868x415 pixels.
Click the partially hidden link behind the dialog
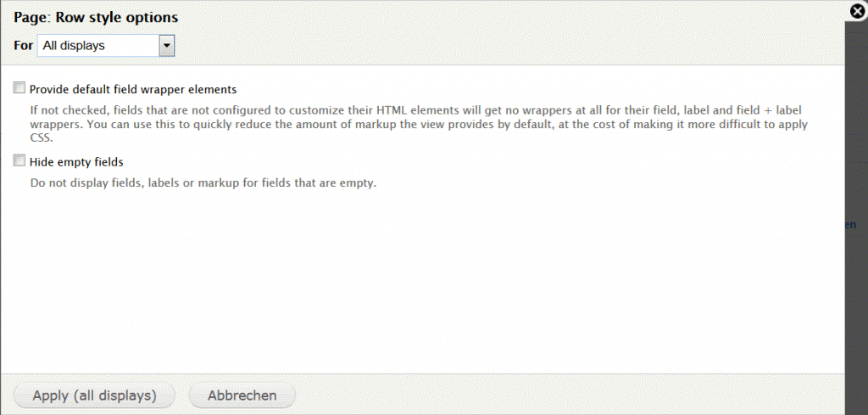[x=850, y=225]
